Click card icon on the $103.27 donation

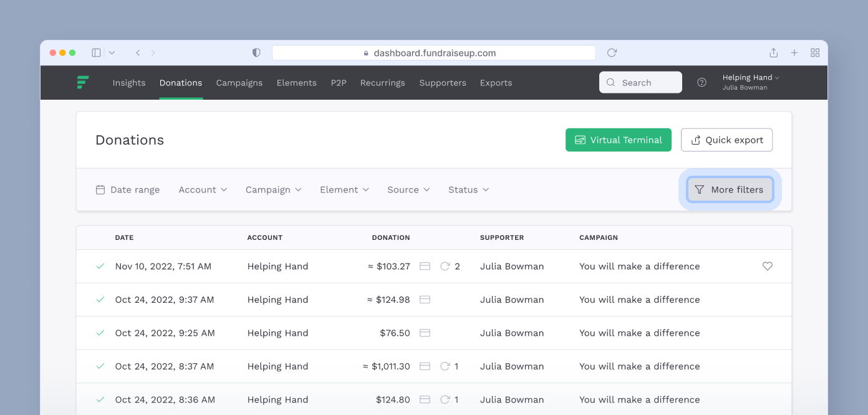pyautogui.click(x=425, y=266)
